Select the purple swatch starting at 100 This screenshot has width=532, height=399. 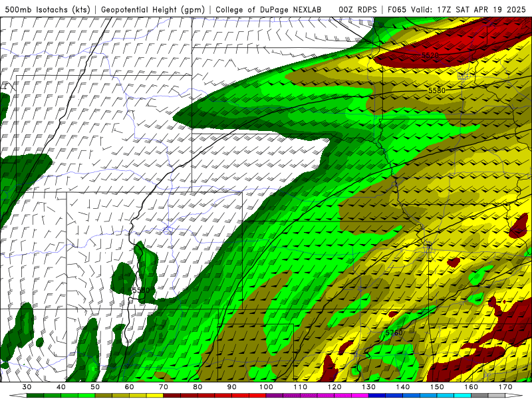(275, 396)
